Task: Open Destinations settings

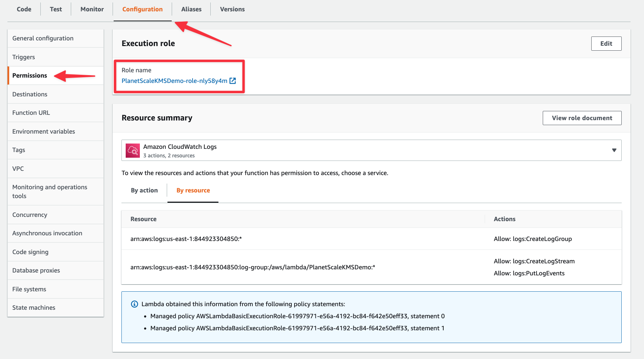Action: point(56,94)
